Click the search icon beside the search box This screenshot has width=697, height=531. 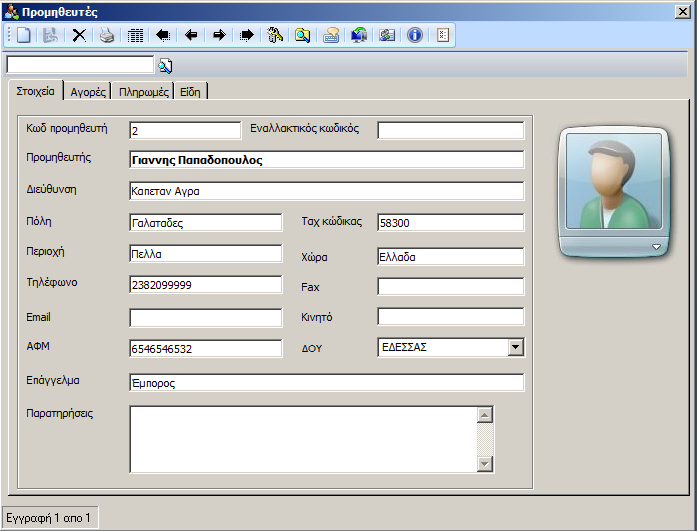pos(165,66)
